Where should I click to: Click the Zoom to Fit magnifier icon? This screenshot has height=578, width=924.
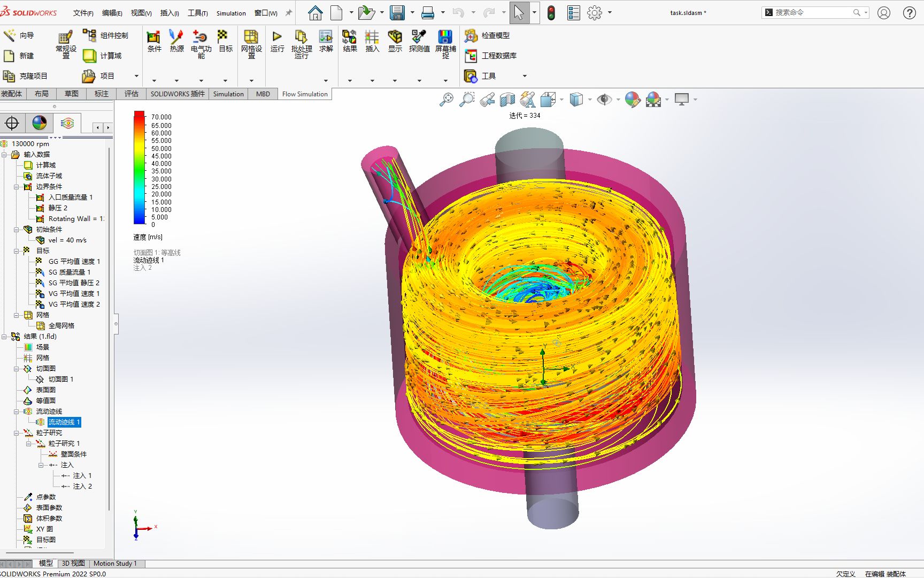click(446, 100)
